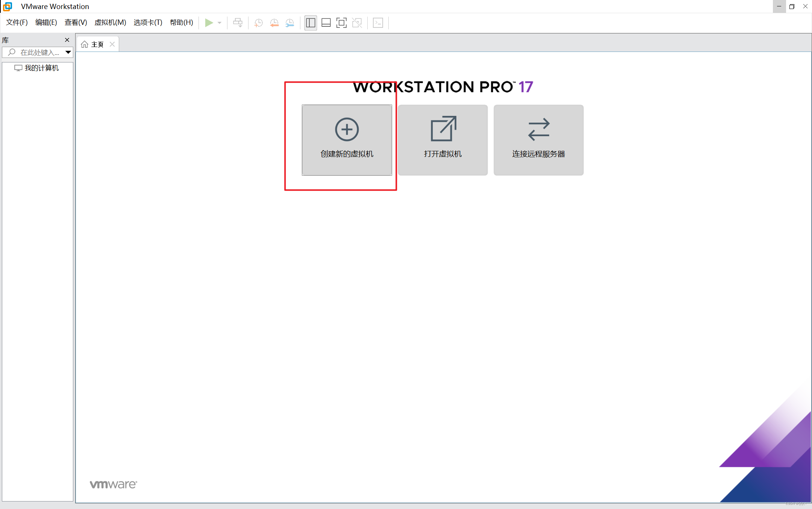The width and height of the screenshot is (812, 509).
Task: Open the 查看(V) menu
Action: (76, 23)
